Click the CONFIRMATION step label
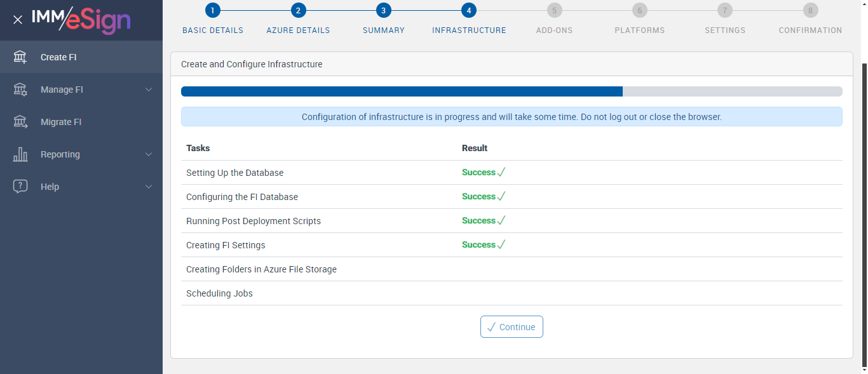 click(x=810, y=30)
